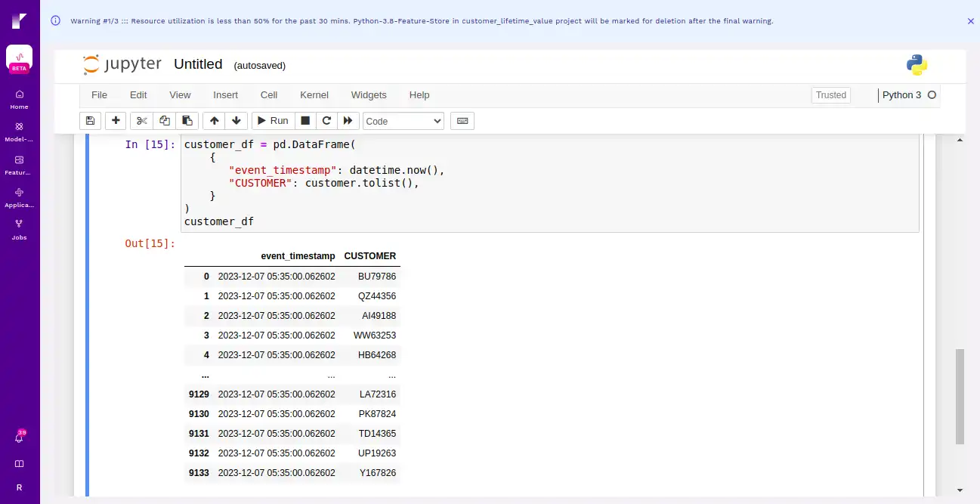Click the Trusted notebook indicator
Image resolution: width=980 pixels, height=504 pixels.
coord(831,95)
